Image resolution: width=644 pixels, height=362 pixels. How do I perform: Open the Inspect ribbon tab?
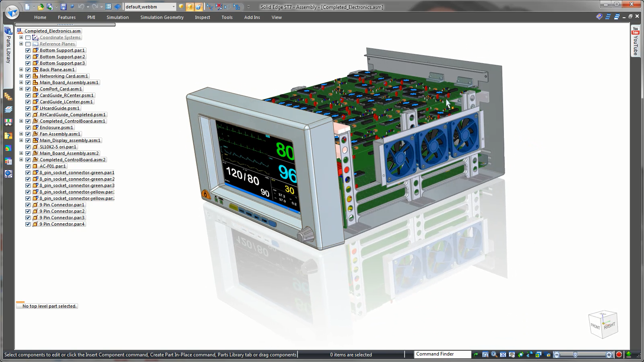click(x=202, y=17)
